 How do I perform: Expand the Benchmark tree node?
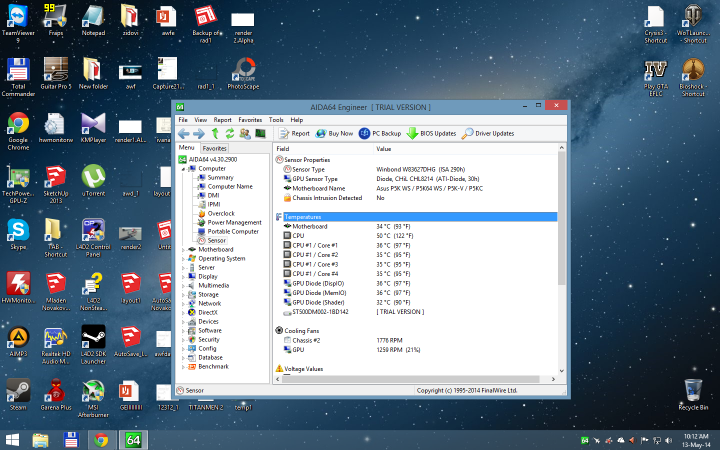[x=183, y=367]
